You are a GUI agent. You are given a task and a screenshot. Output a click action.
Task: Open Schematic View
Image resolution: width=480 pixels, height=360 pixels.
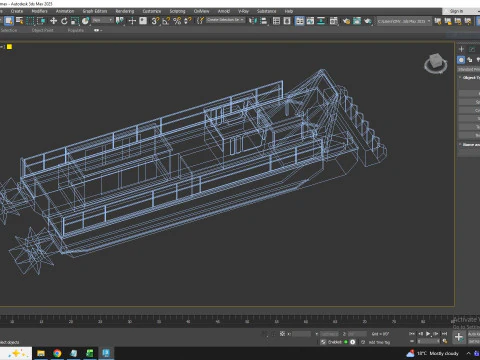coord(321,21)
